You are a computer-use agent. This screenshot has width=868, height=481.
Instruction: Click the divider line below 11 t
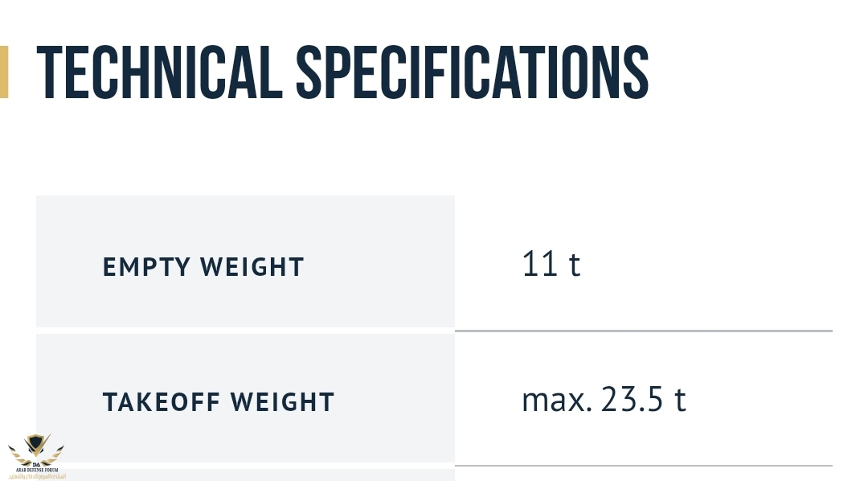pos(643,331)
